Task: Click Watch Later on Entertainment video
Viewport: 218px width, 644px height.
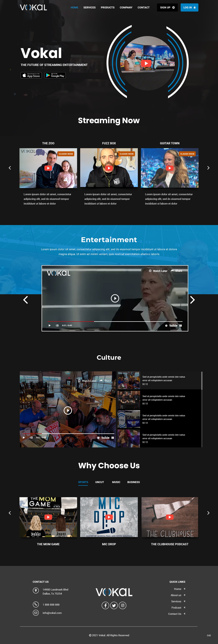Action: click(x=158, y=271)
